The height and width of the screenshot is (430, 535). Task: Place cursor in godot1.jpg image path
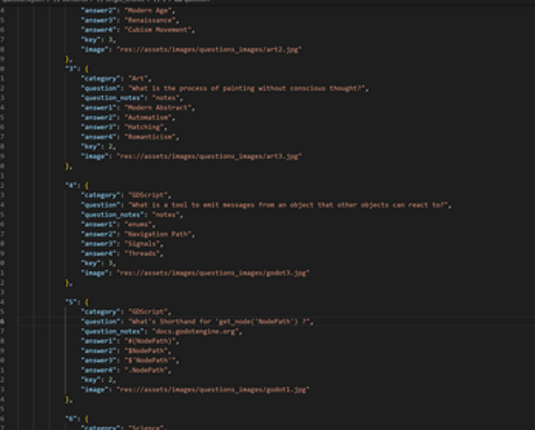tap(213, 390)
